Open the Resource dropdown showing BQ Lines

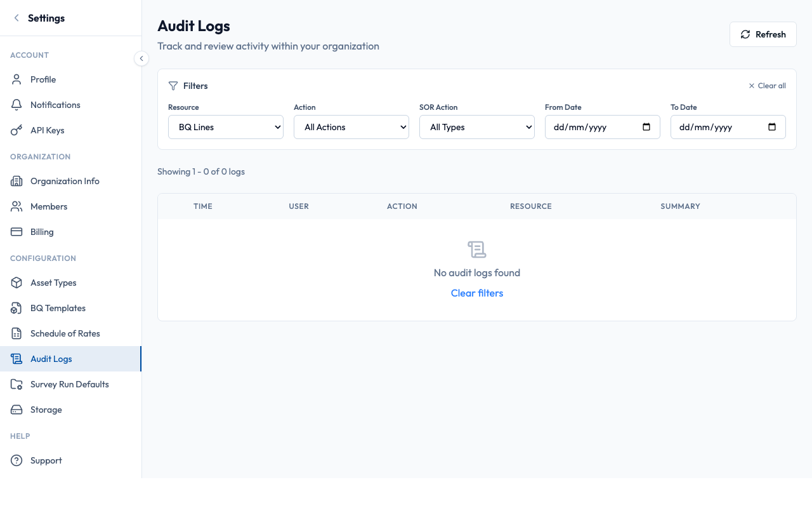(x=225, y=127)
